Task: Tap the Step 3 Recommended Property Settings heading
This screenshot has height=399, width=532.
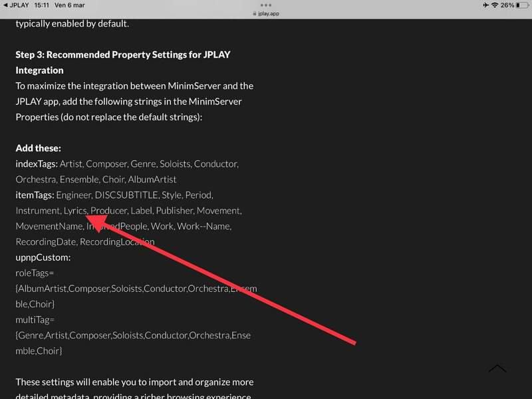Action: [123, 63]
